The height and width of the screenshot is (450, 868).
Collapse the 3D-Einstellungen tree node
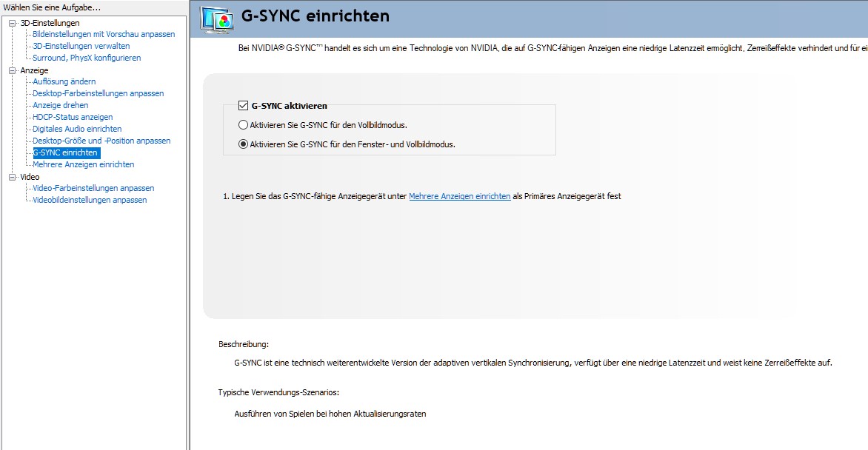tap(12, 23)
